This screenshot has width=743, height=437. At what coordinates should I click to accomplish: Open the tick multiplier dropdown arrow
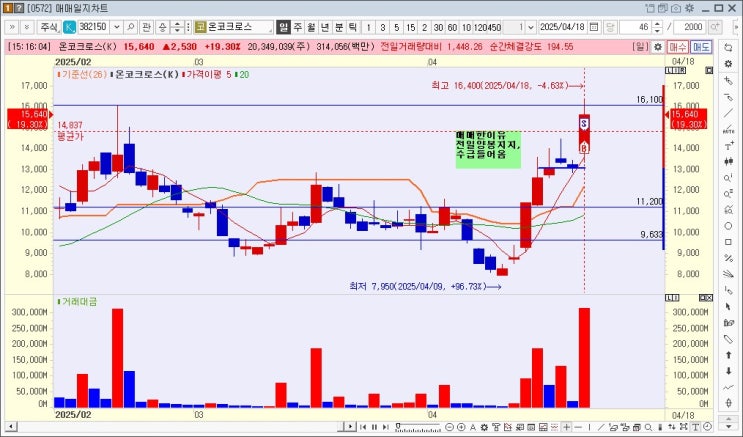point(531,27)
